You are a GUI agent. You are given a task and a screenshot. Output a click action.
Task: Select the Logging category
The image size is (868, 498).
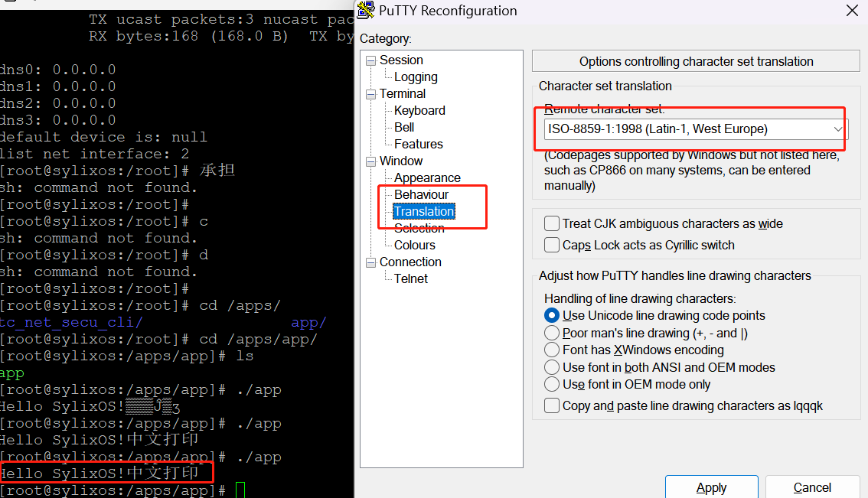tap(416, 77)
